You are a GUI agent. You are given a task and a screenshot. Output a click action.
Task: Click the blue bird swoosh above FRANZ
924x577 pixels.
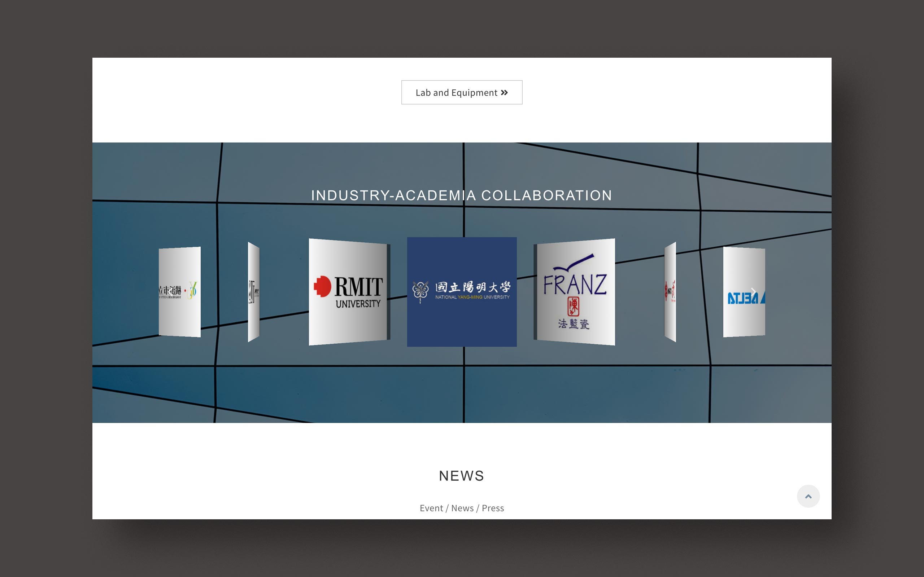point(574,263)
